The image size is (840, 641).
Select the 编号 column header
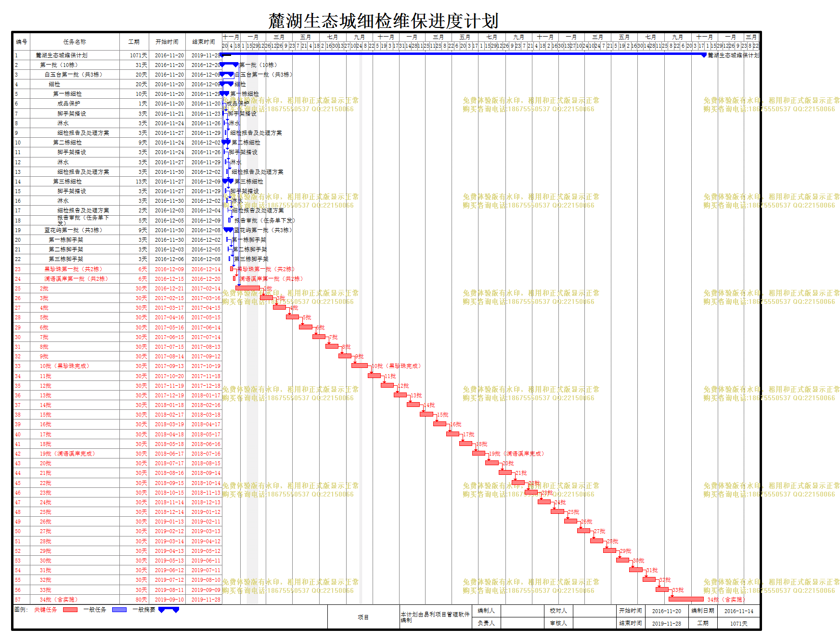[22, 42]
